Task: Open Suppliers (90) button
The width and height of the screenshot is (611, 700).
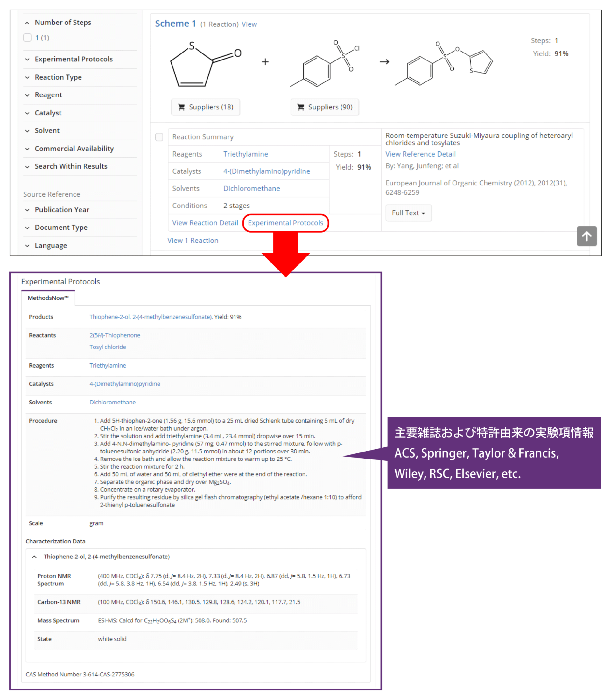Action: [325, 107]
